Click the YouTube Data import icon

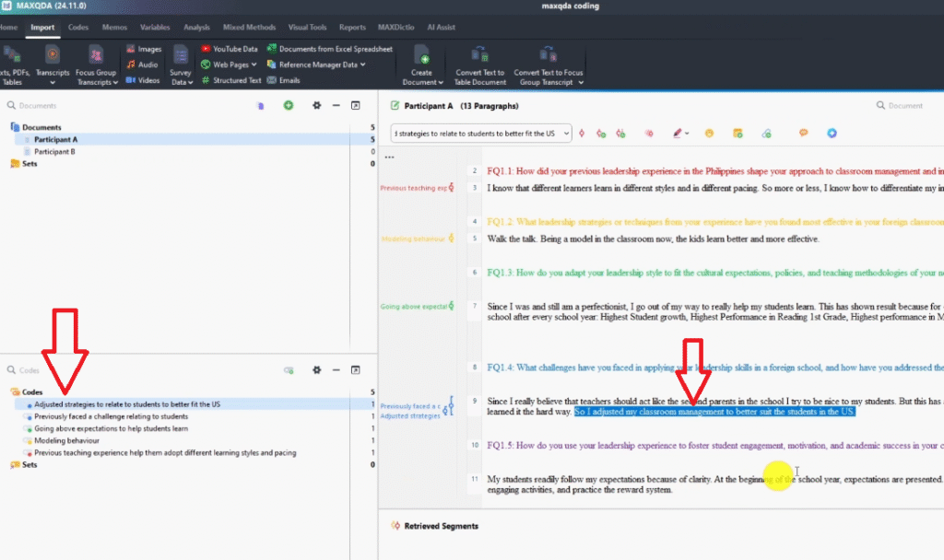[206, 49]
